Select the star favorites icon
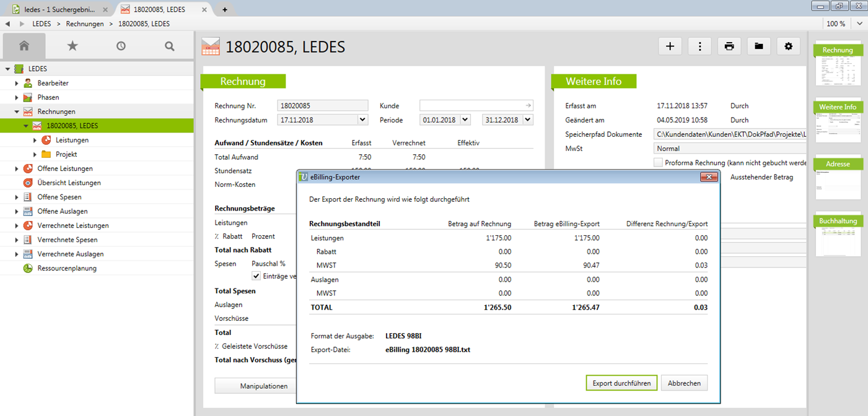Screen dimensions: 868x416 pos(72,46)
